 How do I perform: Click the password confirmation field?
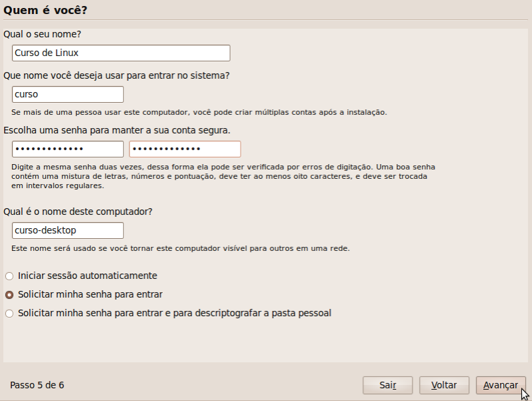[x=185, y=149]
